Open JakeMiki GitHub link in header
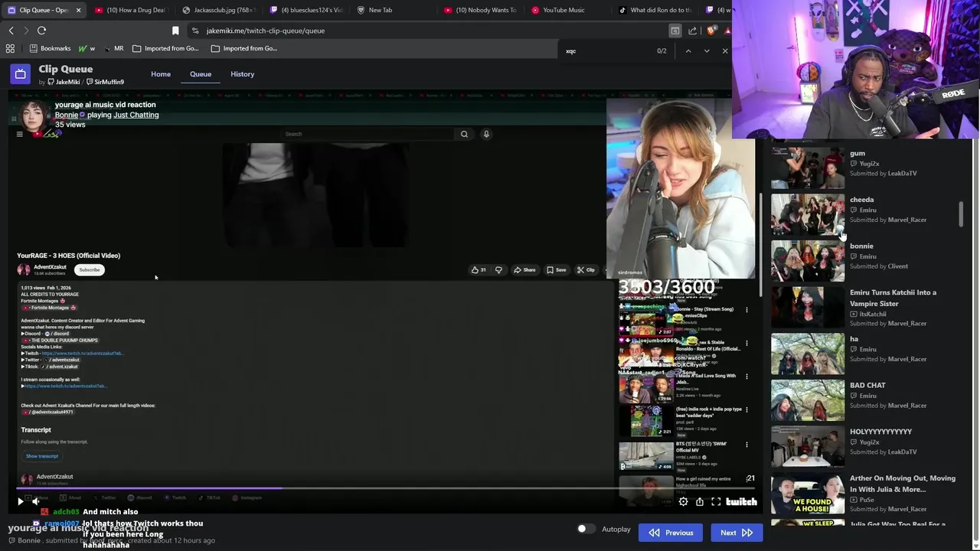This screenshot has width=980, height=551. [64, 82]
